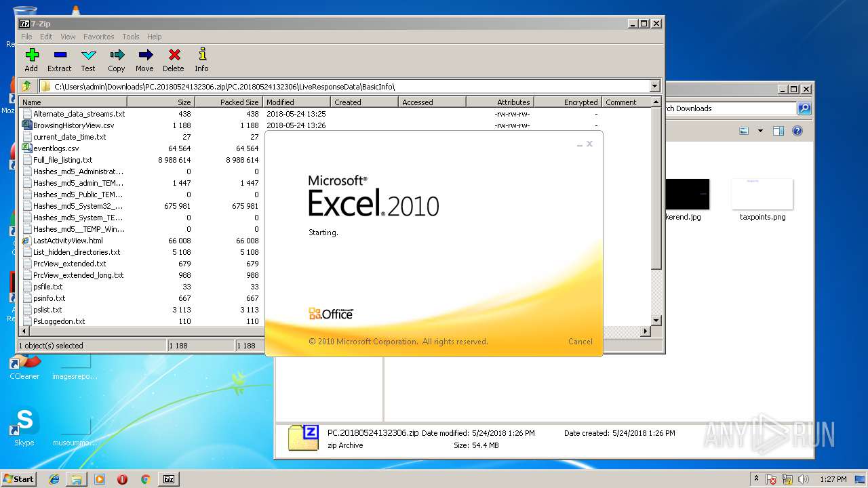Open the View menu
Viewport: 868px width, 488px height.
[68, 37]
